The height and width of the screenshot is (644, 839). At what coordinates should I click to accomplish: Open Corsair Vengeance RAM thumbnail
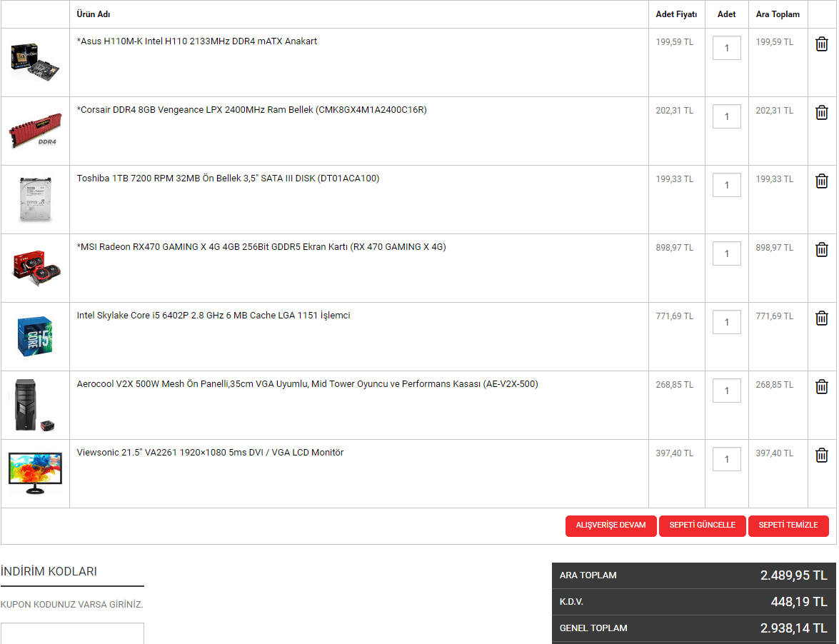(35, 131)
